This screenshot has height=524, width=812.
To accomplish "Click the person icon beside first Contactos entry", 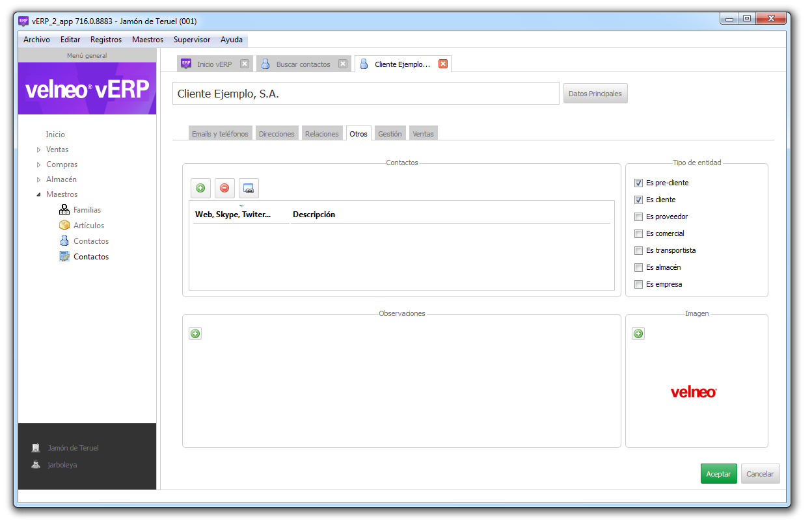I will [64, 241].
